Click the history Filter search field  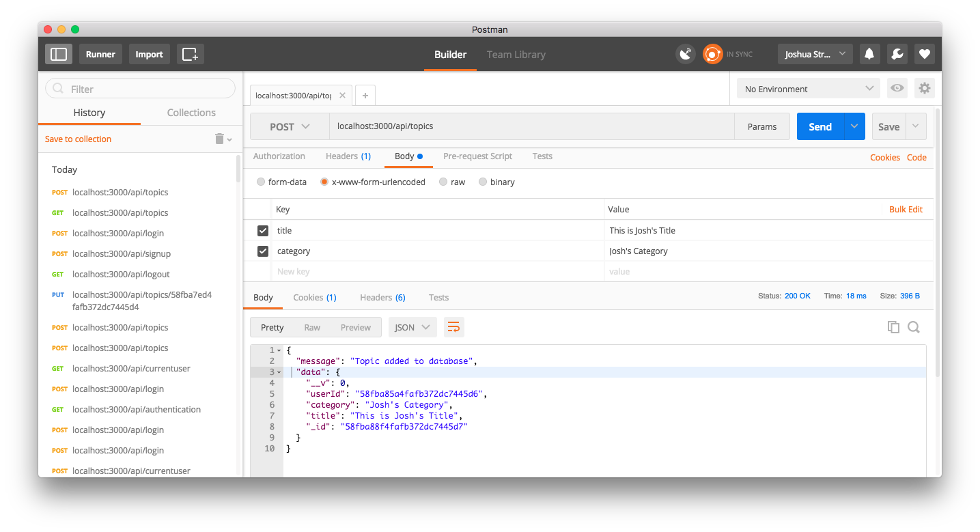point(140,89)
